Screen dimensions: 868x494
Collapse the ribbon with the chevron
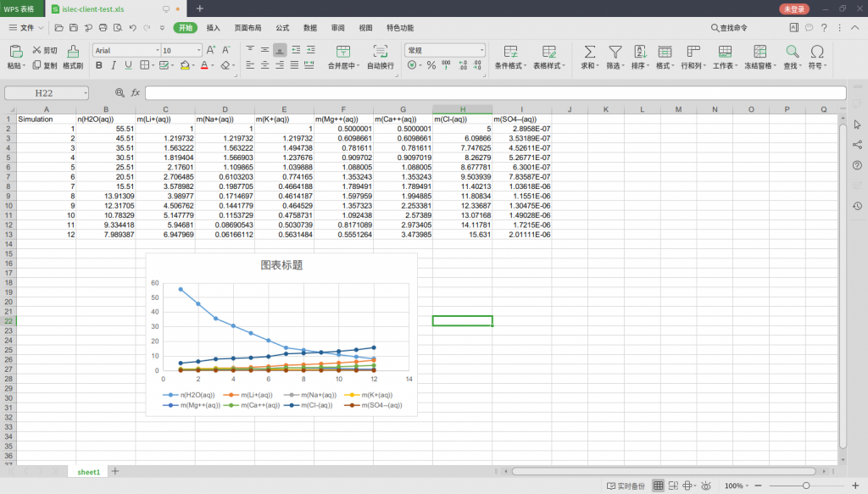click(855, 28)
